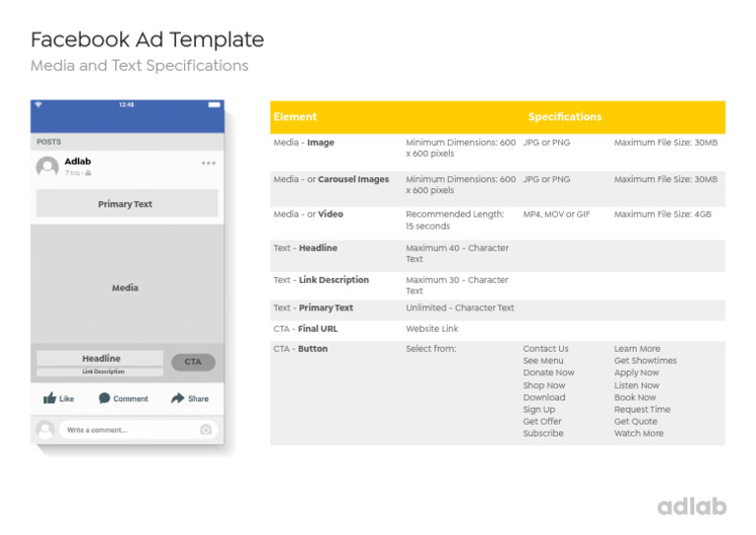
Task: Click the Website Link cell
Action: coord(432,329)
